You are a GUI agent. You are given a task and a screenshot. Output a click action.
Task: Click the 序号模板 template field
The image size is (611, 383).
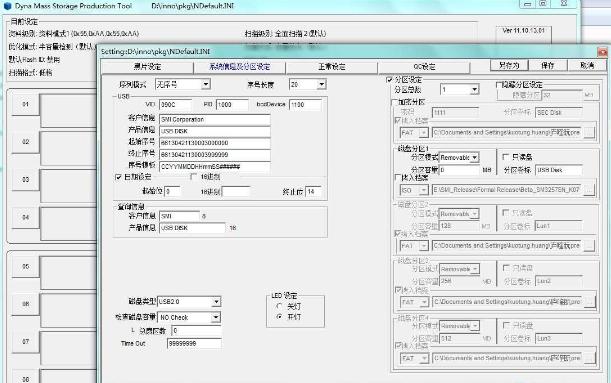[x=215, y=166]
